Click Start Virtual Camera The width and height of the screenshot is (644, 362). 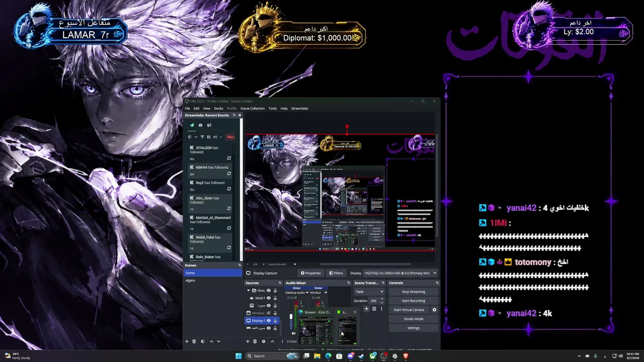[409, 310]
